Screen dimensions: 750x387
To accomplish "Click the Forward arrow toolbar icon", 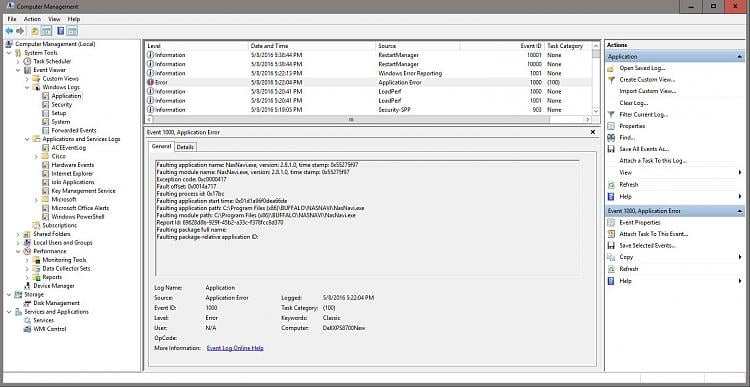I will pos(20,31).
